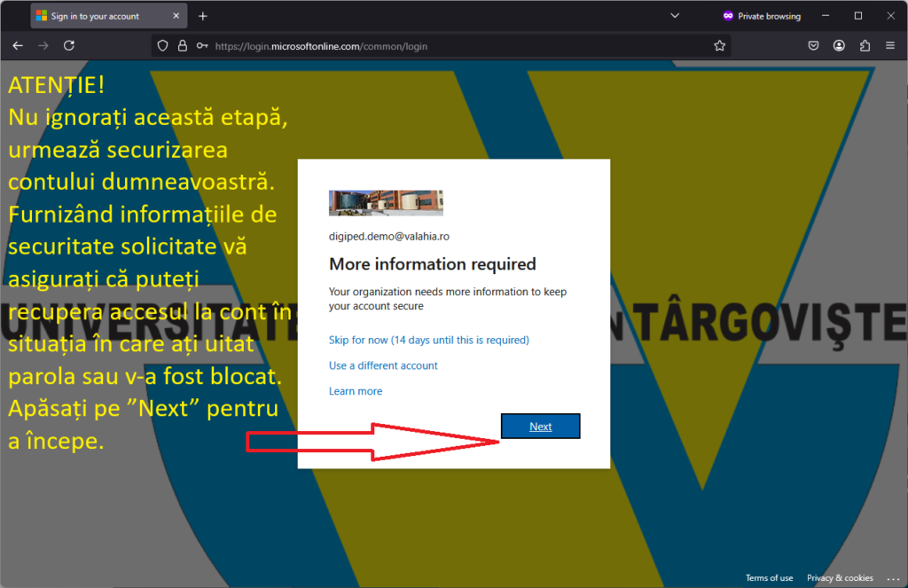The image size is (908, 588).
Task: Click 'Use a different account' link
Action: [383, 365]
